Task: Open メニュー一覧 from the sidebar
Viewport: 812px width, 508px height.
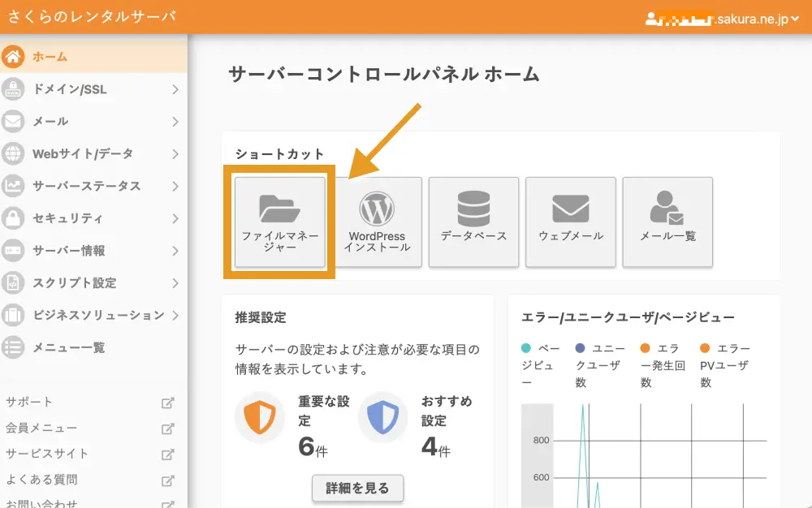Action: (68, 347)
